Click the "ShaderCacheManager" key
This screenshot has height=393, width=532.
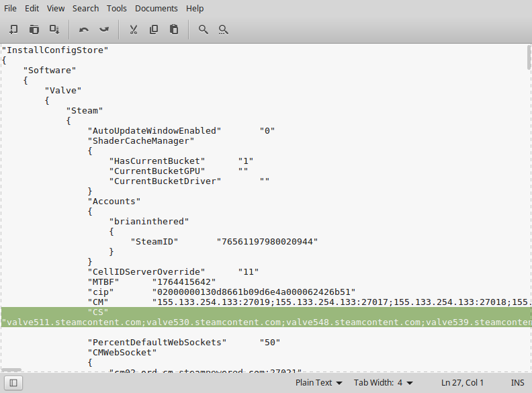pyautogui.click(x=141, y=141)
